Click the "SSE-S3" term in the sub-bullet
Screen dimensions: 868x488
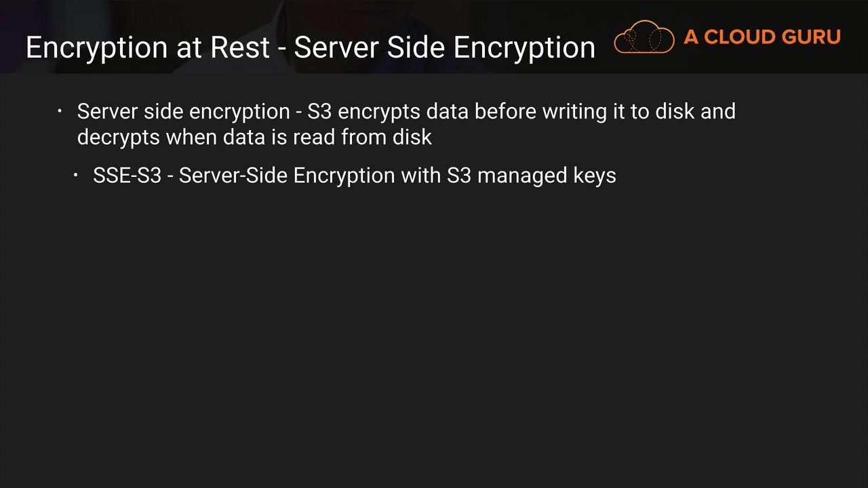point(127,176)
